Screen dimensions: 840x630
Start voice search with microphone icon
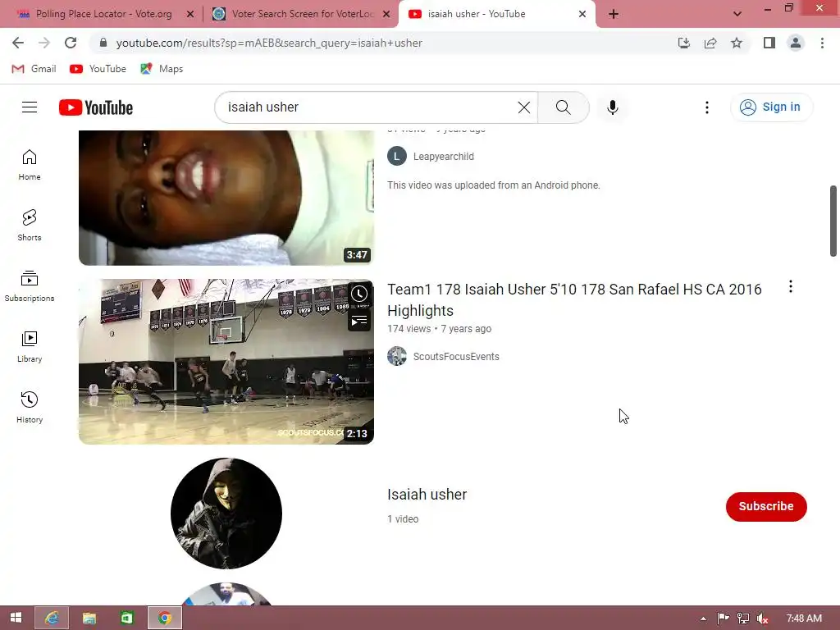pos(612,107)
